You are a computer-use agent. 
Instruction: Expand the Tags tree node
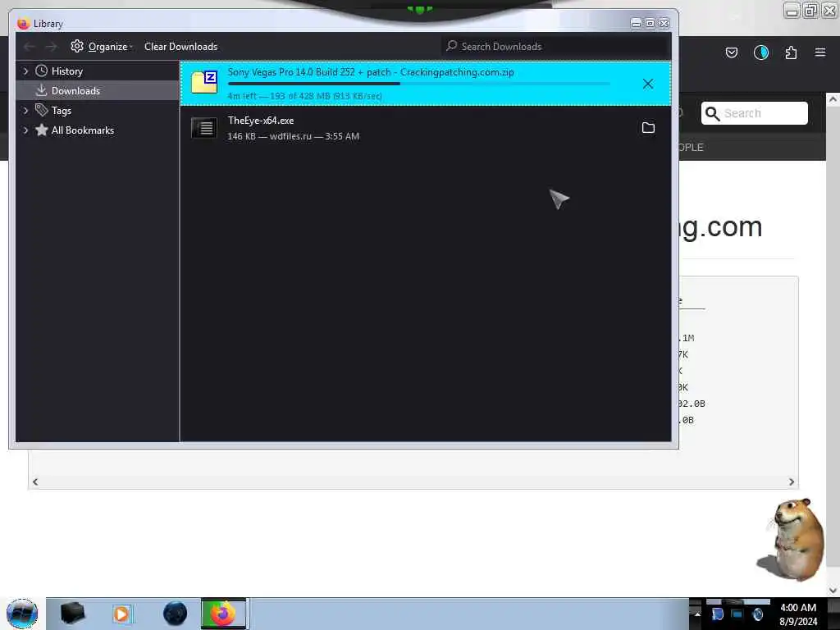[x=25, y=111]
